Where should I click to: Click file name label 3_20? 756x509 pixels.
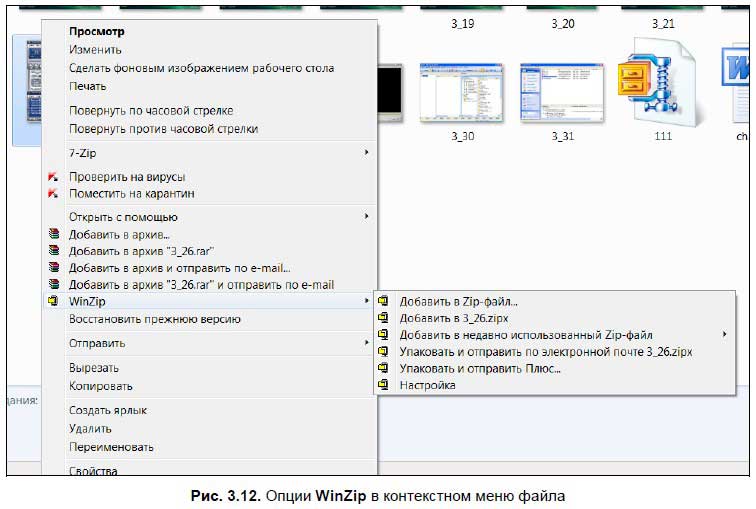[563, 24]
